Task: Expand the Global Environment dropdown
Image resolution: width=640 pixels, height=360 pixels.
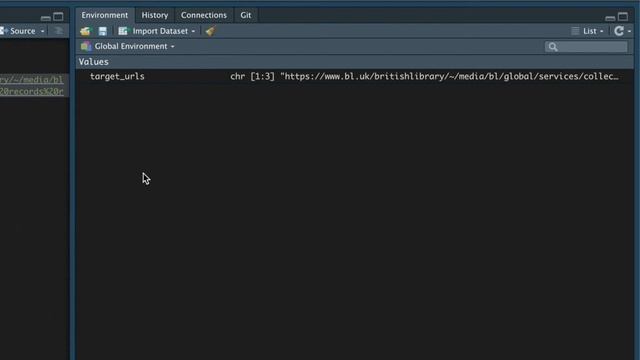Action: click(128, 47)
